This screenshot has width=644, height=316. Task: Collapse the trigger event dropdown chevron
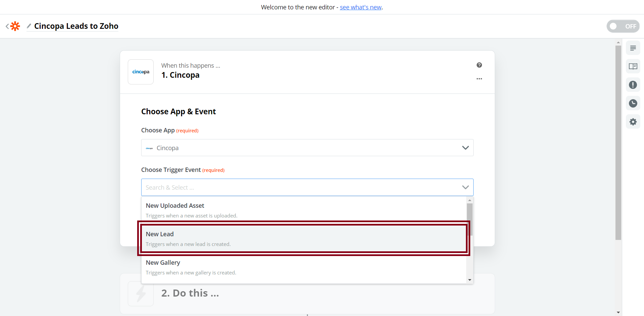[x=465, y=187]
